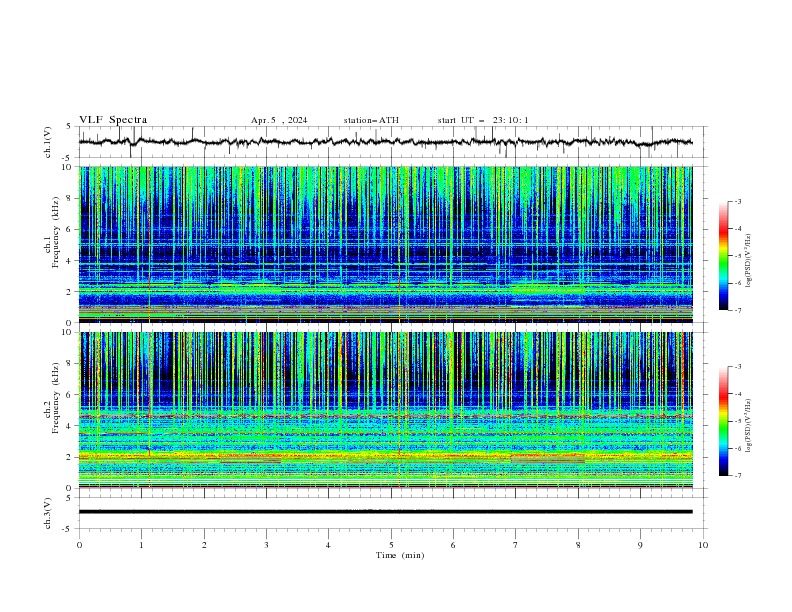792x612 pixels.
Task: Click the "ch.3(V)" waveform axis label
Action: 48,513
